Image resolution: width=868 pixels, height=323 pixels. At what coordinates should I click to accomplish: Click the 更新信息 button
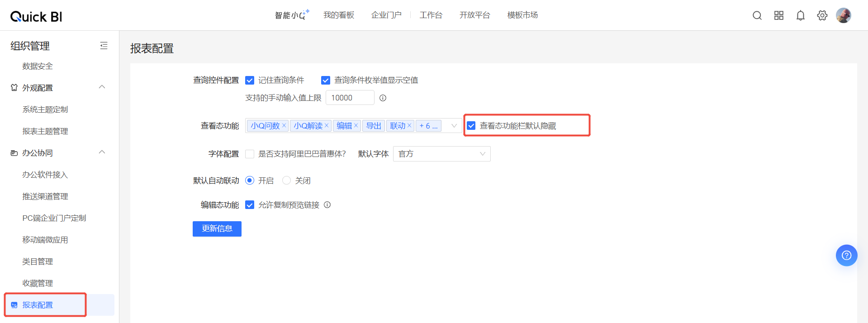(217, 229)
